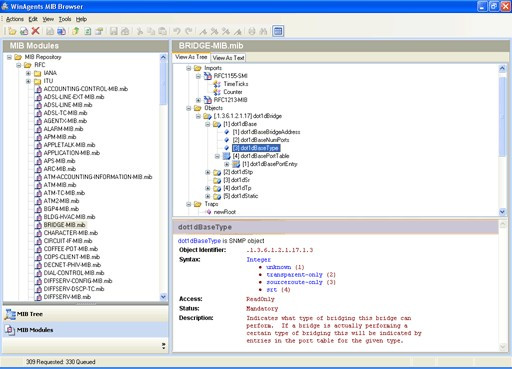Click the Object Identifier value .1.3.6.1.2.1.17.1.3

point(280,250)
